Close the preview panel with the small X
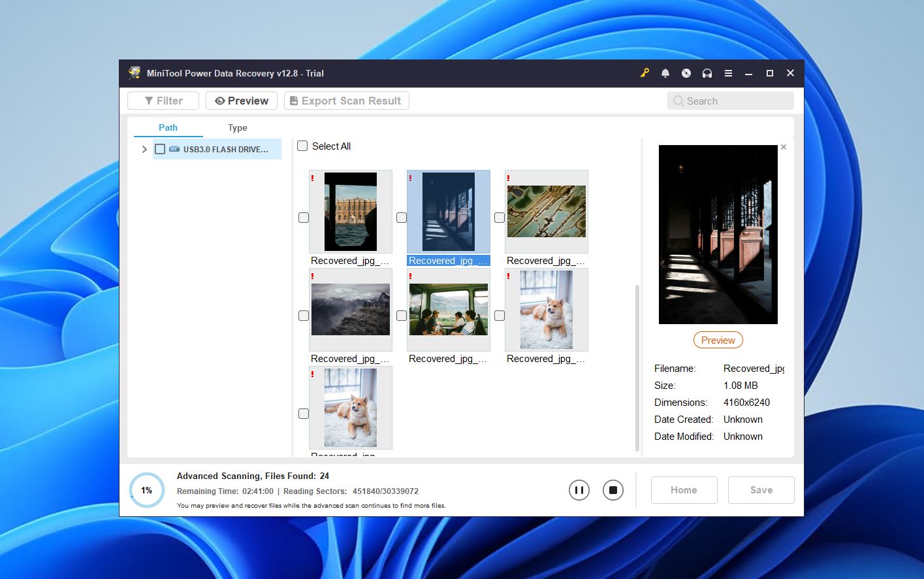Screen dimensions: 924x579 tap(784, 147)
